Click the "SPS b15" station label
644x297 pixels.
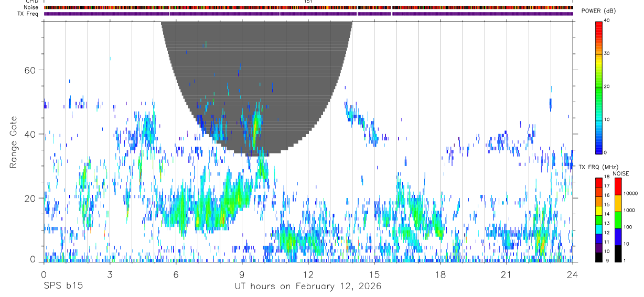tap(62, 287)
